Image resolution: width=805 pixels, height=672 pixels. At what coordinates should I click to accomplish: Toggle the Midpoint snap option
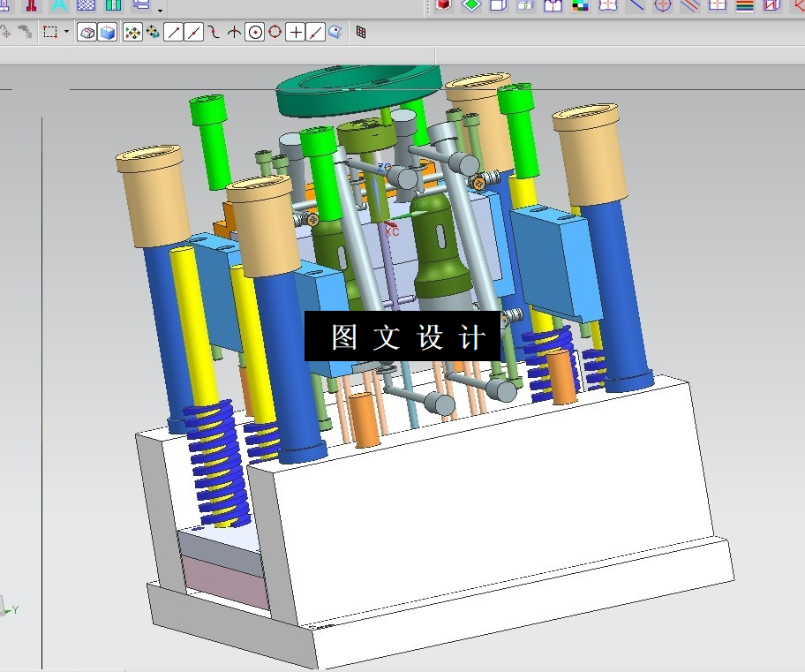(193, 33)
